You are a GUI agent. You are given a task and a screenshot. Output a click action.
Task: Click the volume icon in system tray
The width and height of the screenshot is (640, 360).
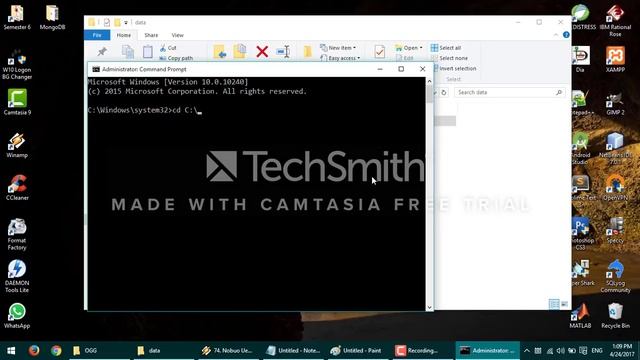point(560,351)
